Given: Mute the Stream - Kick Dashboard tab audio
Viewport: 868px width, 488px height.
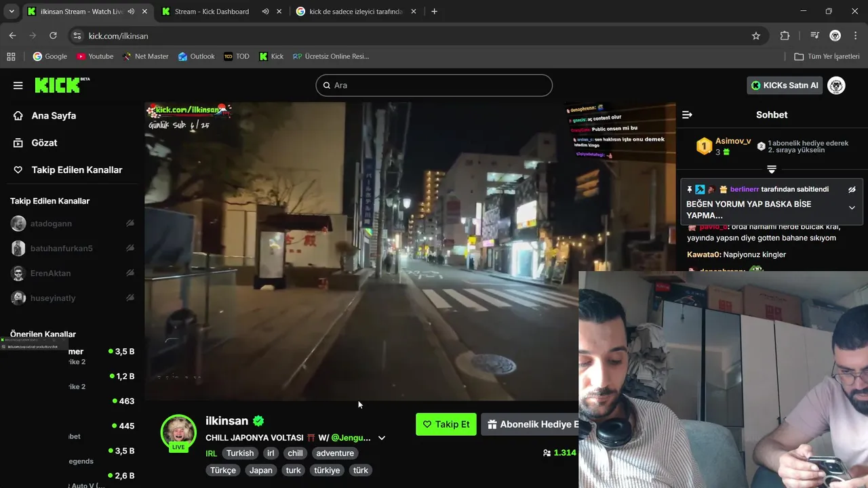Looking at the screenshot, I should (265, 12).
